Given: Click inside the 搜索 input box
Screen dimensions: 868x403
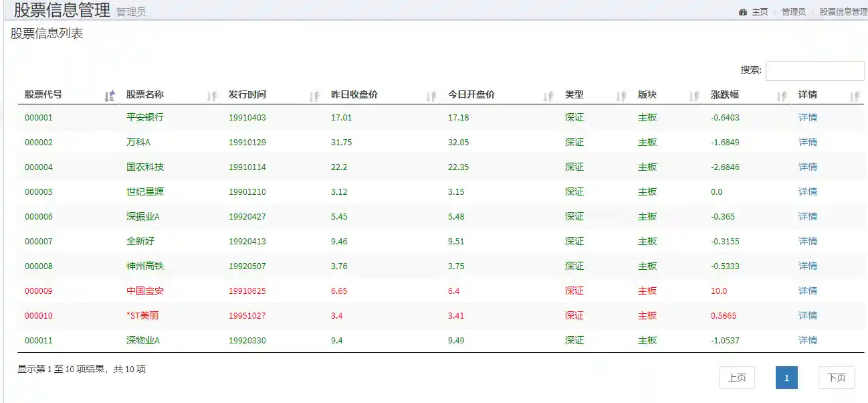Looking at the screenshot, I should pos(815,70).
